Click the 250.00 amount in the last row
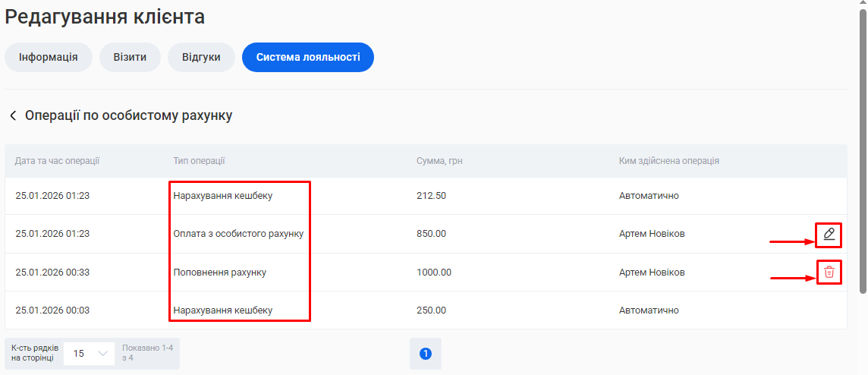This screenshot has width=868, height=375. 431,310
